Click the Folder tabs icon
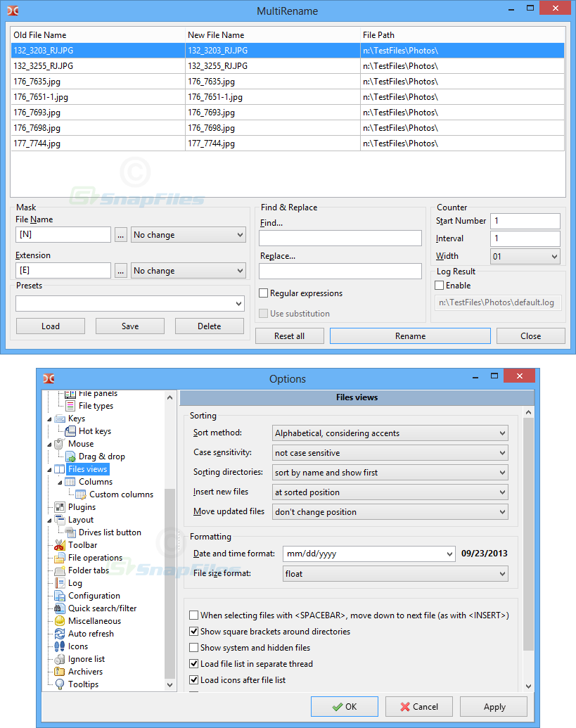Viewport: 576px width, 728px height. [59, 570]
